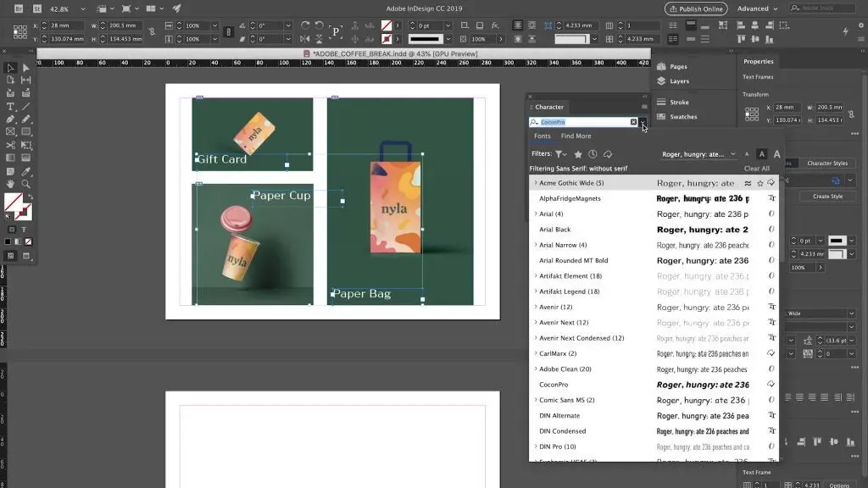Favorite the Acme Gothic Wide font
Viewport: 868px width, 488px height.
(759, 183)
